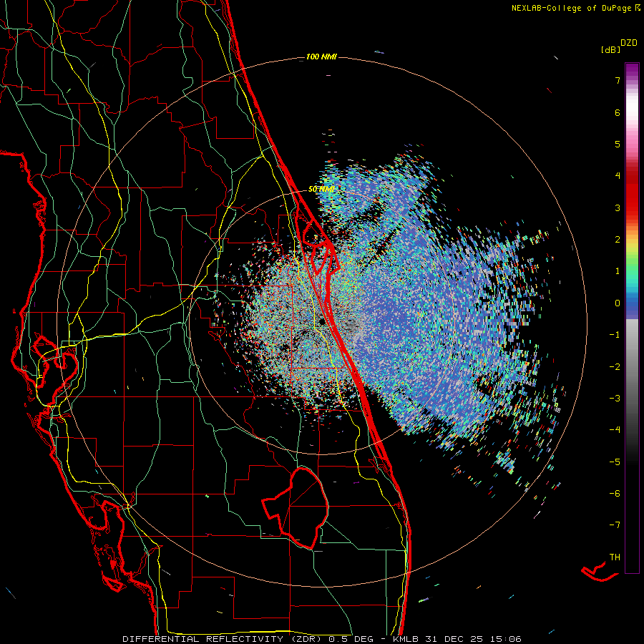Click the color scale value 7
The width and height of the screenshot is (644, 644).
pos(618,80)
